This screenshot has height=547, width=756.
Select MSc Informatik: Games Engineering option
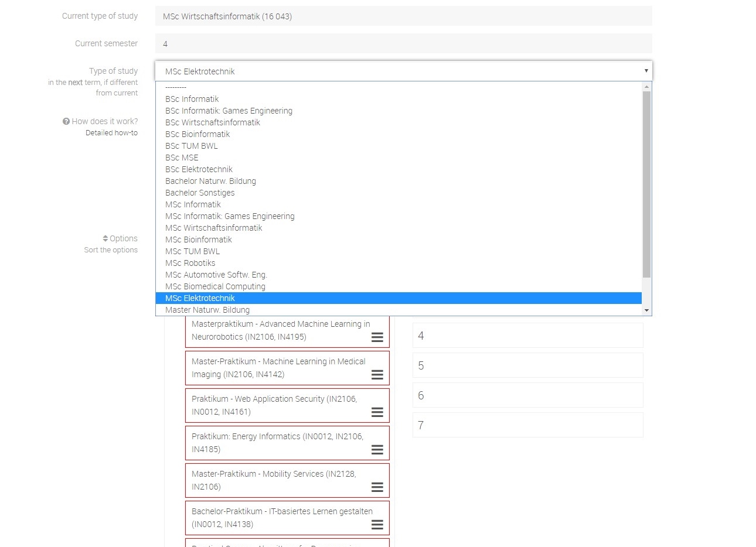click(399, 216)
